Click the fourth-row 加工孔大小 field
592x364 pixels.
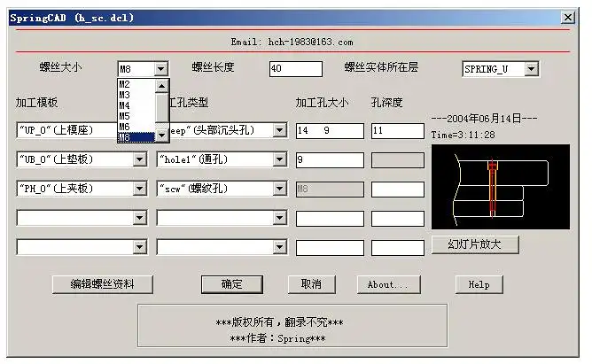click(x=330, y=219)
